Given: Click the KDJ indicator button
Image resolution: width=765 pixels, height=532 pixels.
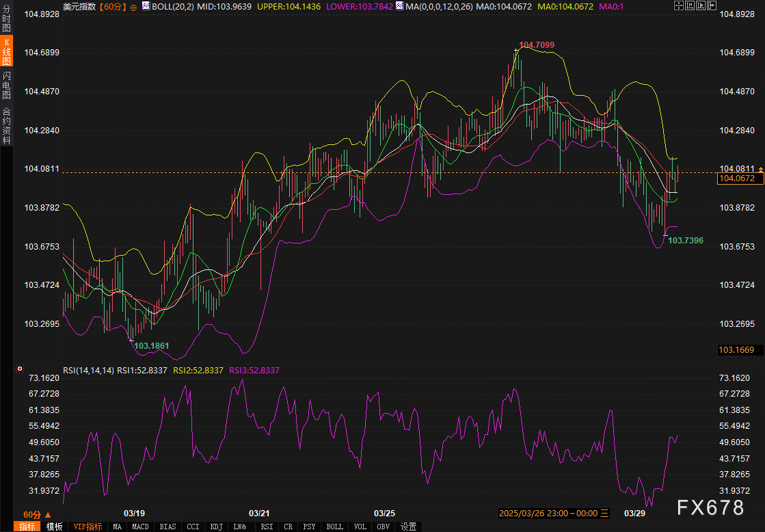Looking at the screenshot, I should [216, 527].
